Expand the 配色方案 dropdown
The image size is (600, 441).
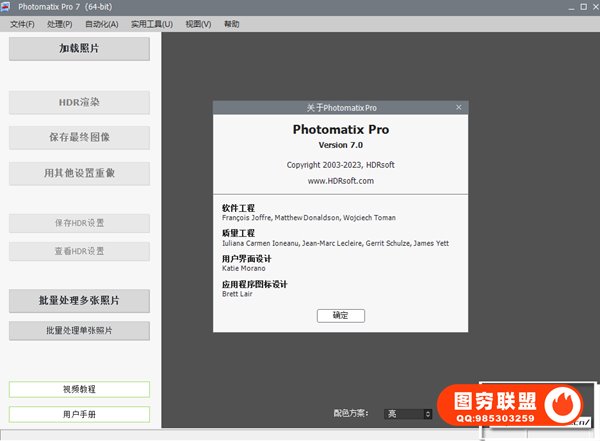coord(409,413)
